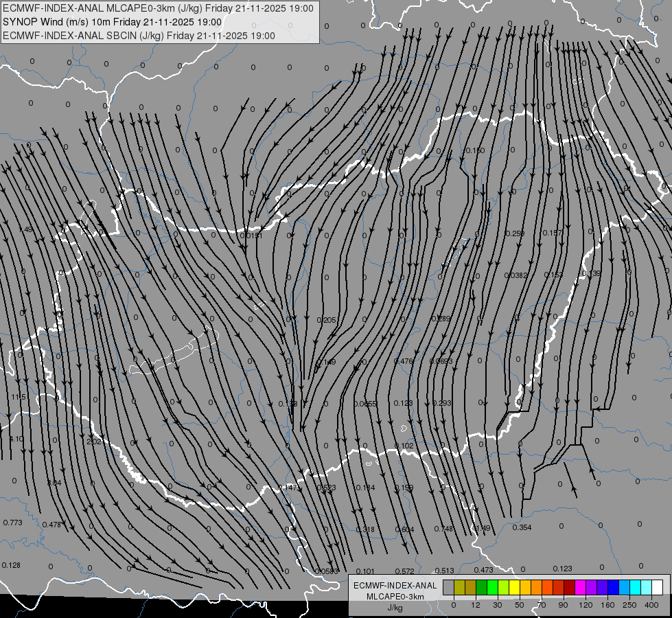Click the map value 11.5
The width and height of the screenshot is (672, 618).
coord(19,397)
